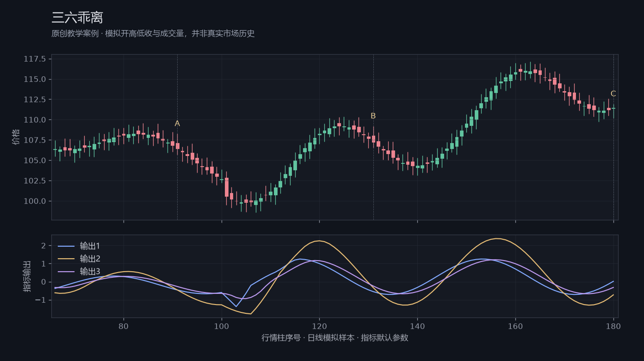Click the 指标输出 vertical axis label
This screenshot has width=644, height=361.
[x=27, y=276]
